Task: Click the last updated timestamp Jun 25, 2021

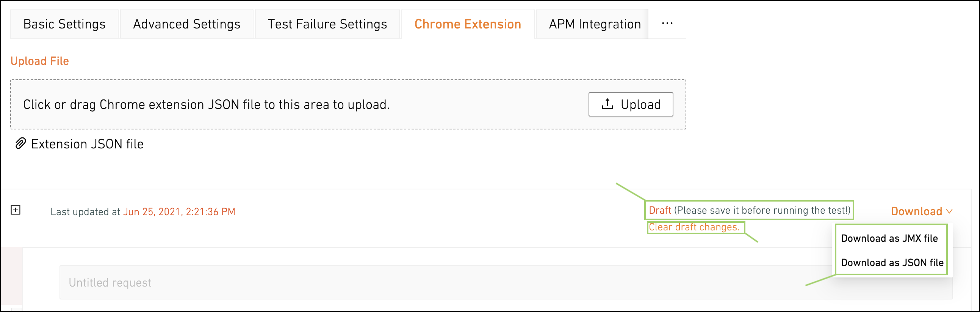Action: 179,212
